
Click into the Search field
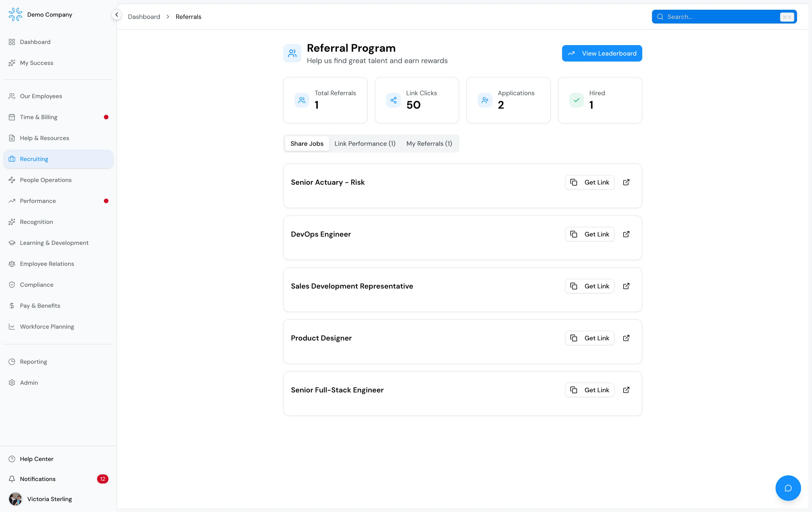tap(708, 17)
